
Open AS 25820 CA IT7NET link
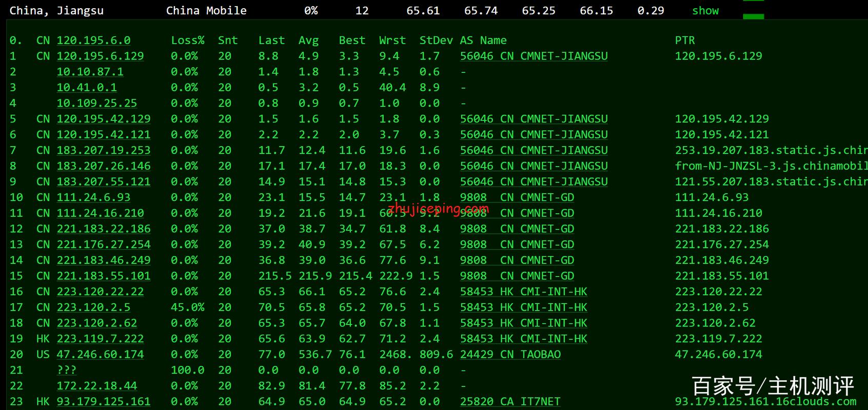(x=510, y=402)
